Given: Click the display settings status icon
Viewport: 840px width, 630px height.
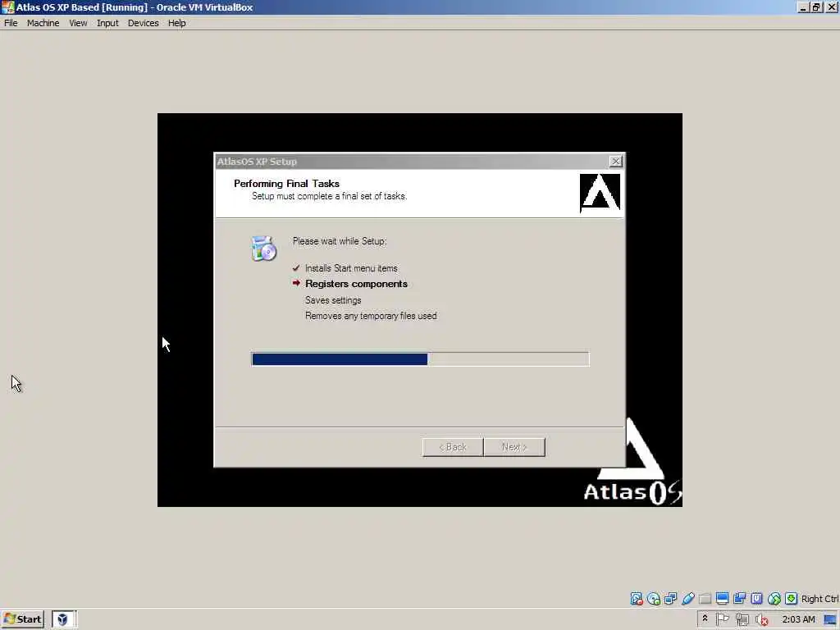Looking at the screenshot, I should [x=722, y=599].
